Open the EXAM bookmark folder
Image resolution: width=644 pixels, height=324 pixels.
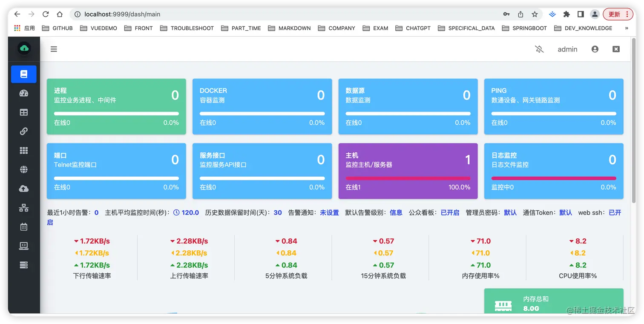coord(376,28)
